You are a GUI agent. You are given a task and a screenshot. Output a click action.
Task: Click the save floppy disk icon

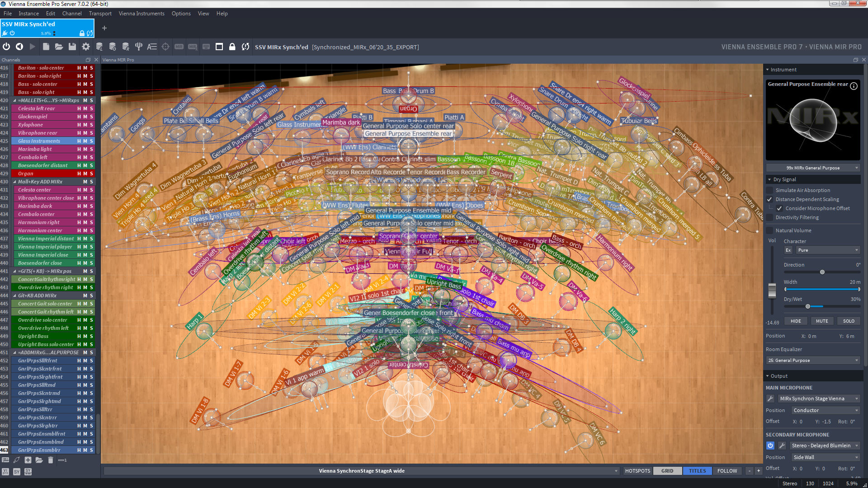pos(72,47)
